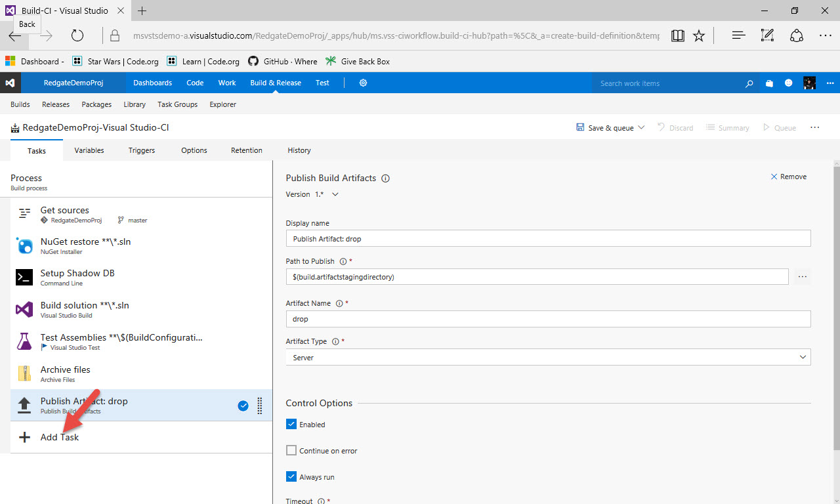Click info icon beside Path to Publish
The width and height of the screenshot is (840, 504).
click(x=343, y=261)
